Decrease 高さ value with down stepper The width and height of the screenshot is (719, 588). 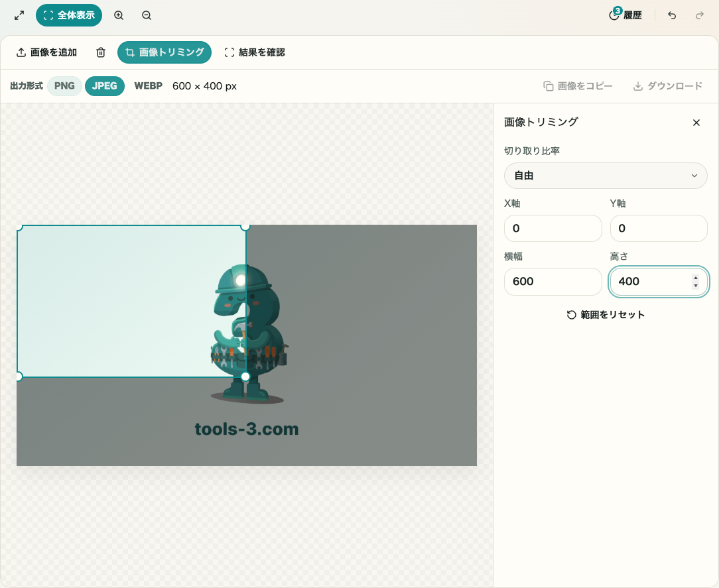[x=696, y=286]
